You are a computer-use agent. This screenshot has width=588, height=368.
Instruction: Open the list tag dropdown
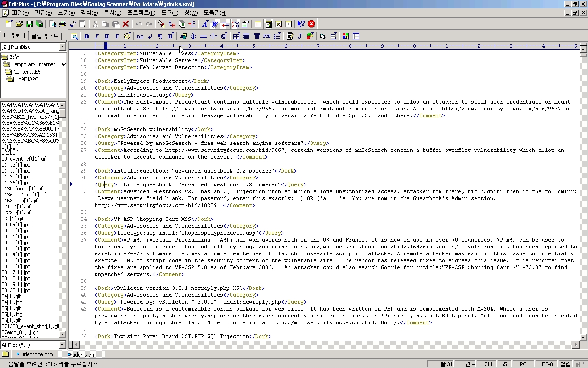click(x=277, y=36)
